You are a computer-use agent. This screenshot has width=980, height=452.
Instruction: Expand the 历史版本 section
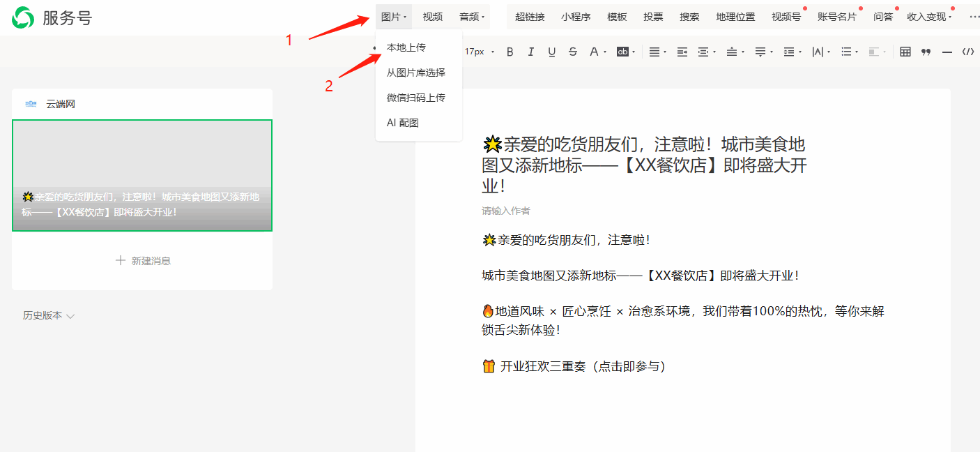pyautogui.click(x=49, y=315)
